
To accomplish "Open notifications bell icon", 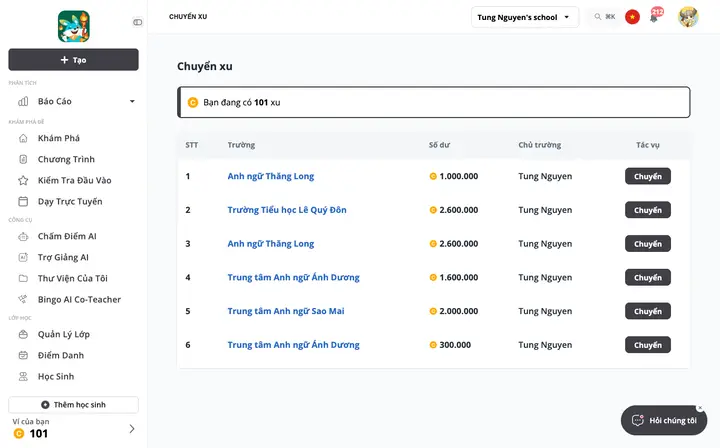I will click(x=654, y=18).
